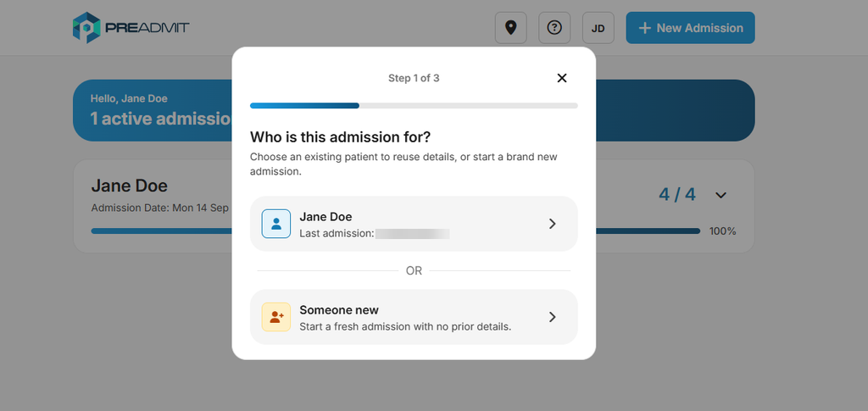Image resolution: width=868 pixels, height=411 pixels.
Task: Open help via the question mark icon
Action: (554, 28)
